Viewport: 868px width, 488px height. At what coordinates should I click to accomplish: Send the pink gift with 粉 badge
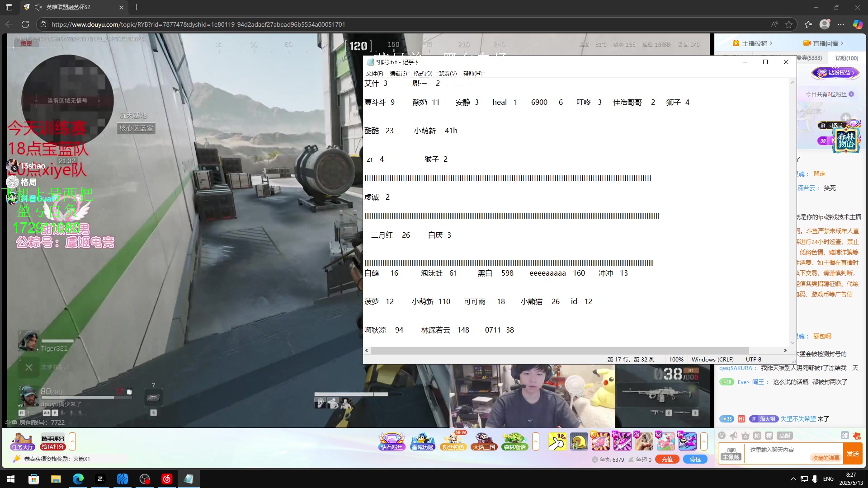tap(600, 441)
